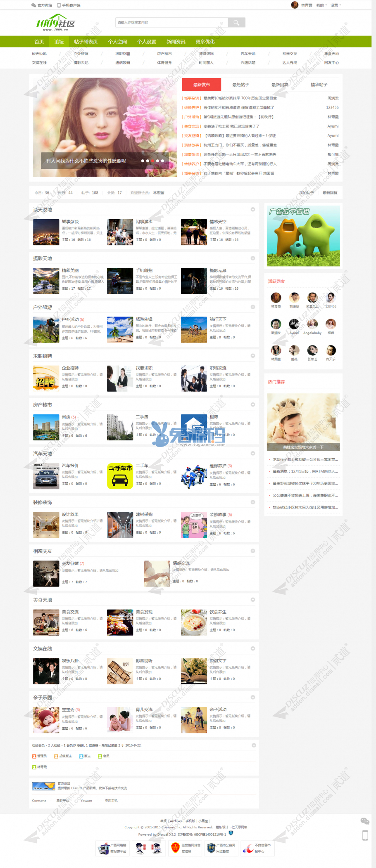Image resolution: width=376 pixels, height=868 pixels.
Task: Click the 广西网络警察报警平台 footer badge
Action: tap(112, 848)
